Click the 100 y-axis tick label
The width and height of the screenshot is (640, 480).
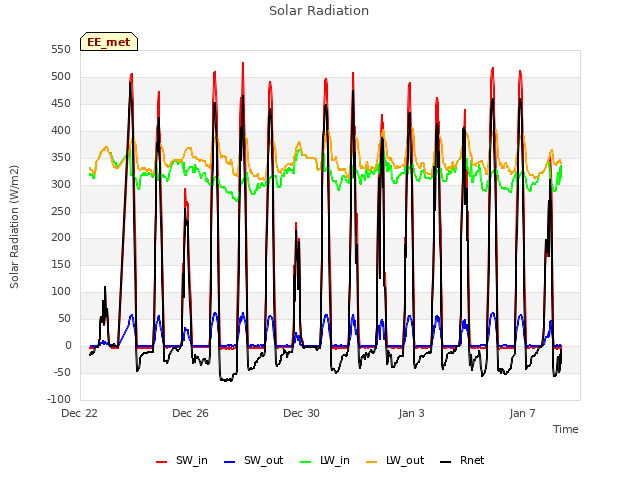(x=61, y=292)
